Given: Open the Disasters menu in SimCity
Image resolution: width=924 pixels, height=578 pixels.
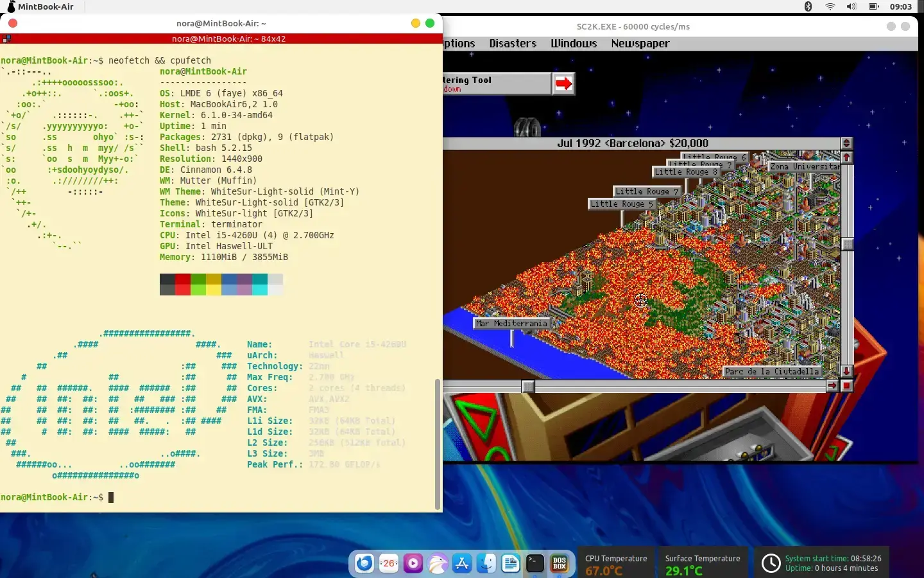Looking at the screenshot, I should (512, 44).
